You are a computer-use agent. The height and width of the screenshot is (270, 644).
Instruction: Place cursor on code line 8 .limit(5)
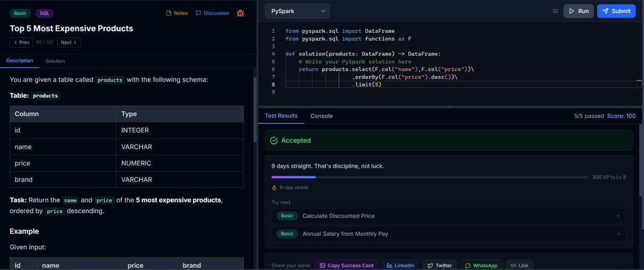point(367,84)
